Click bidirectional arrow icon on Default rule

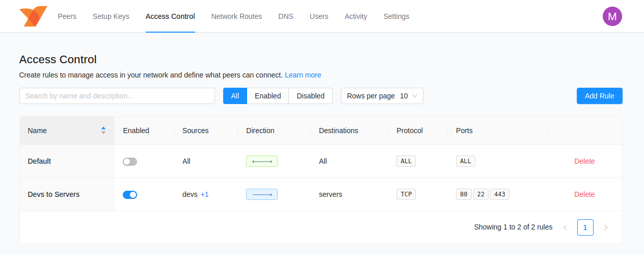click(x=262, y=161)
